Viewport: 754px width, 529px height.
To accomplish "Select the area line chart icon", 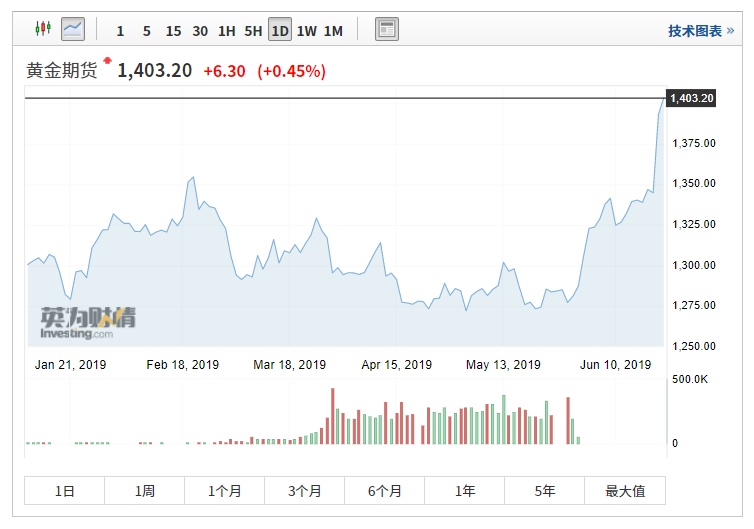I will [73, 29].
